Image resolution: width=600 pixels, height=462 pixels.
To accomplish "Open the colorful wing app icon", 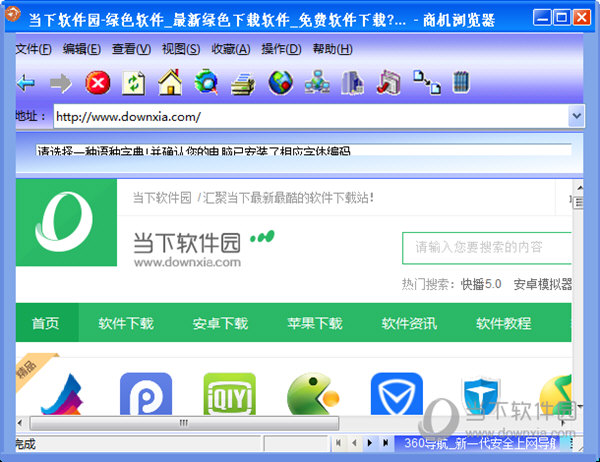I will pos(62,394).
